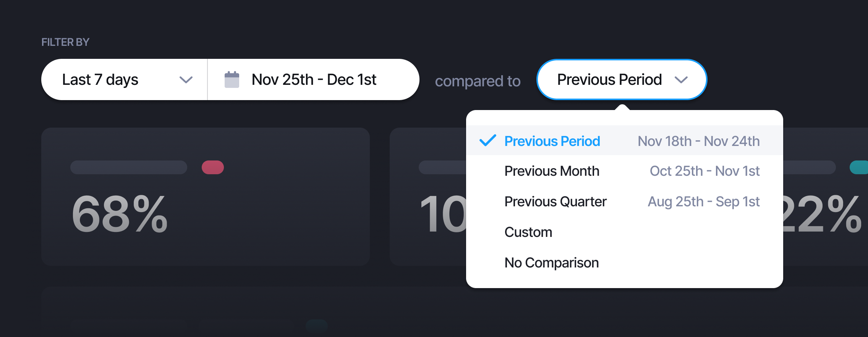868x337 pixels.
Task: Select Previous Month from the comparison menu
Action: point(552,171)
